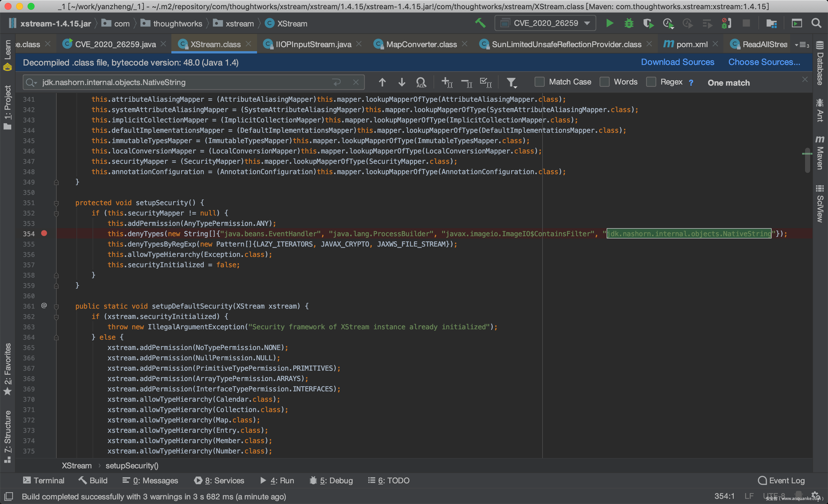Enable the Regex checkbox
This screenshot has width=828, height=504.
pyautogui.click(x=651, y=82)
